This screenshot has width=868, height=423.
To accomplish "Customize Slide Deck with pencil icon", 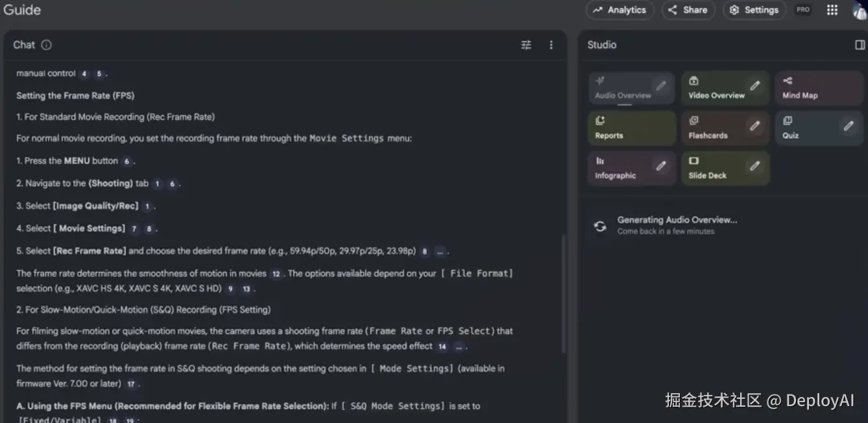I will (x=755, y=166).
